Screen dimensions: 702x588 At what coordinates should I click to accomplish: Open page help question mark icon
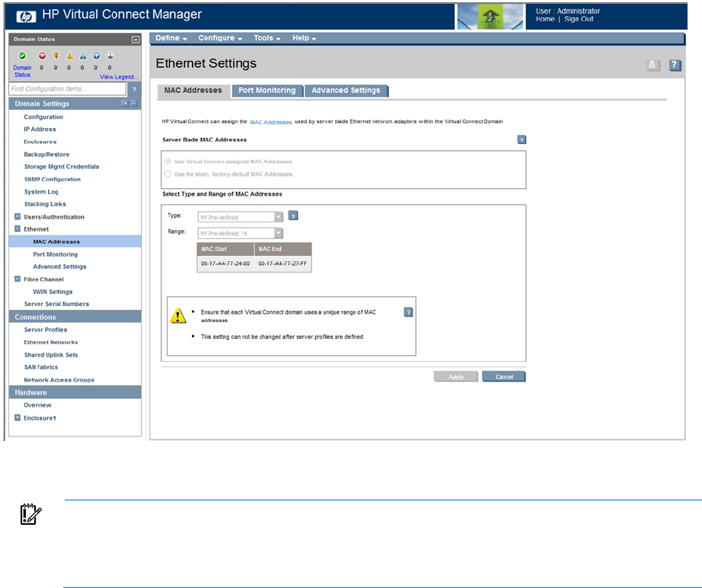(675, 66)
